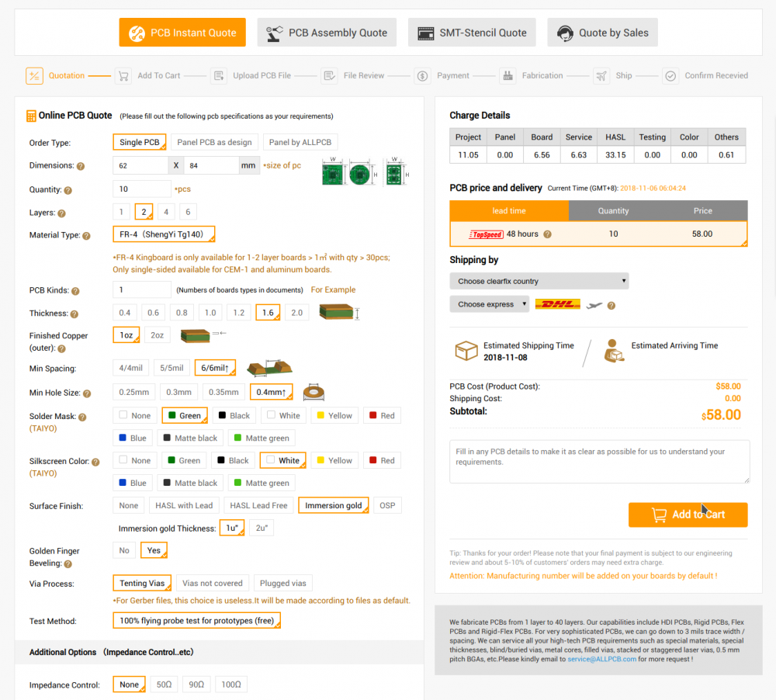Open the Quote by Sales tab
The height and width of the screenshot is (700, 776).
[602, 33]
